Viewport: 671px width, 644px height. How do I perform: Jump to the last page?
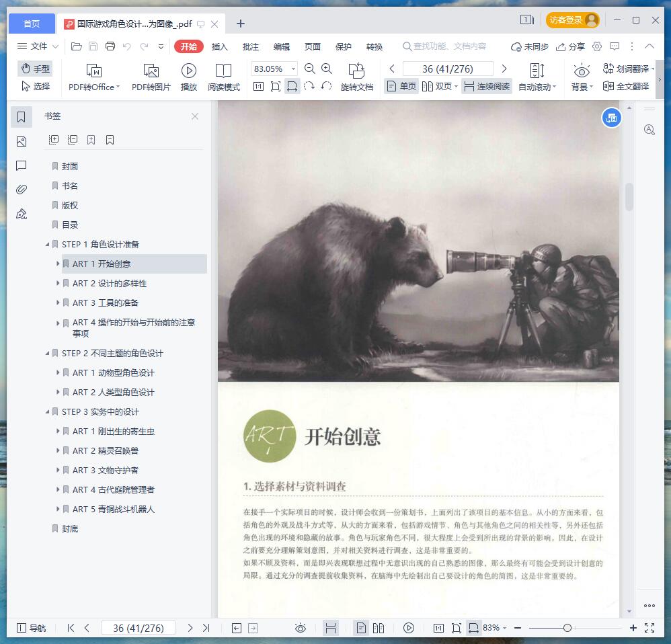(x=206, y=628)
